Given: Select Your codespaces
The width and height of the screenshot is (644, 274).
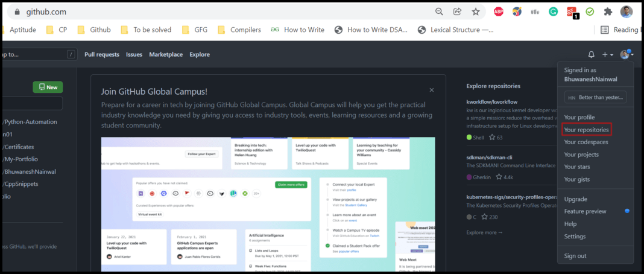Looking at the screenshot, I should click(x=586, y=142).
